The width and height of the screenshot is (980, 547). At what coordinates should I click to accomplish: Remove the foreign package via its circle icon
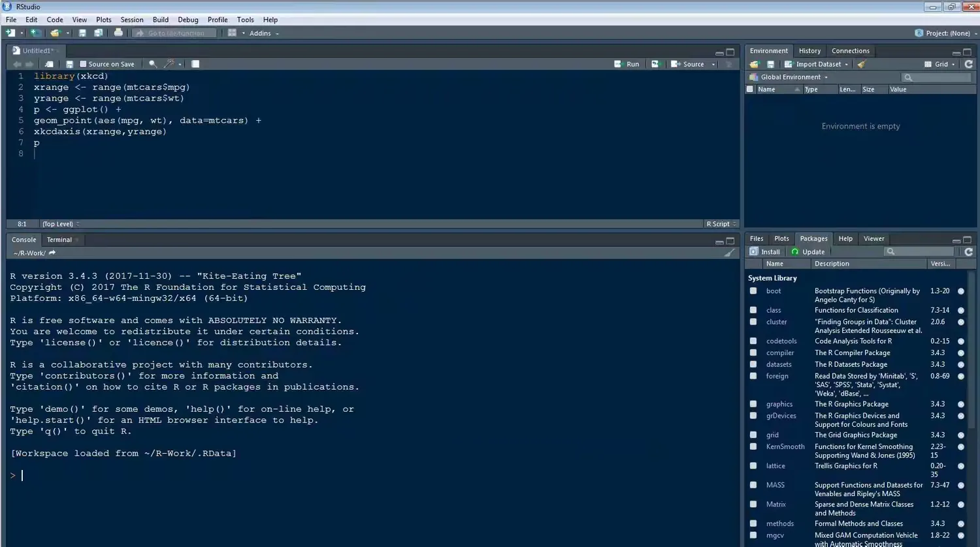point(961,377)
